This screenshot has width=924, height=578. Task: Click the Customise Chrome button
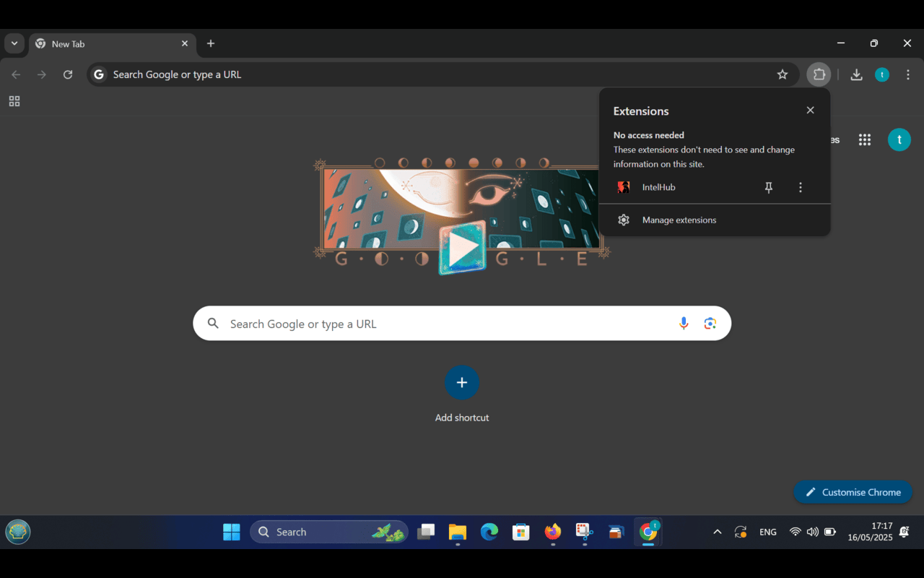click(x=853, y=492)
